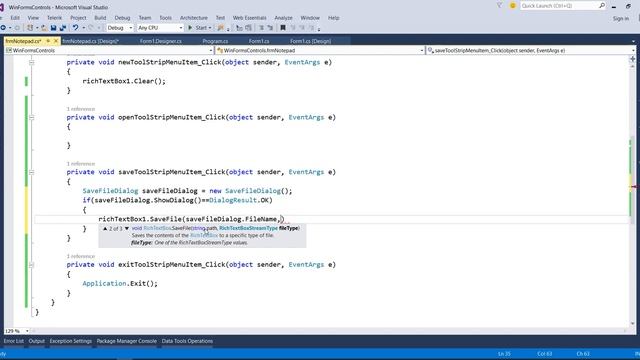Switch to Form1.cs [Design] tab
Viewport: 640px width, 360px height.
(310, 41)
